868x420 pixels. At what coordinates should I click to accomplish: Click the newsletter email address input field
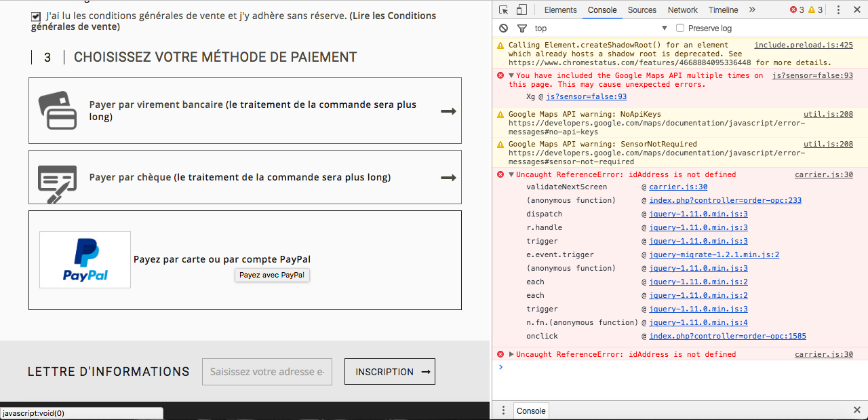tap(267, 371)
